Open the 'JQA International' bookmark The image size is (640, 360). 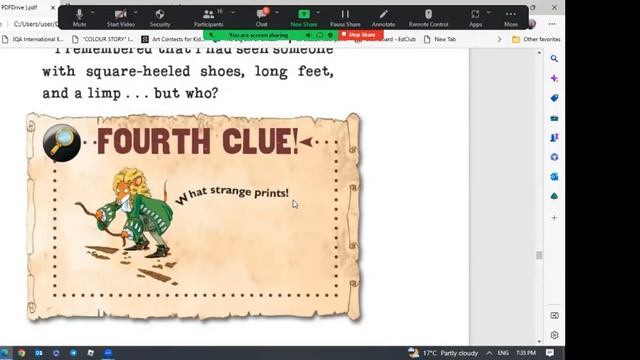click(x=33, y=39)
